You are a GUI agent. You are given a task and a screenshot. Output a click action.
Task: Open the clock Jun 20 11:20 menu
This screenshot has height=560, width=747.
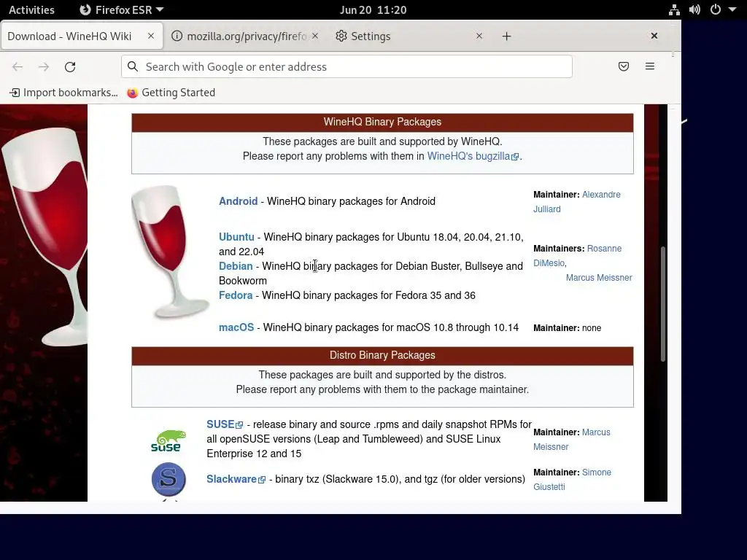[373, 9]
